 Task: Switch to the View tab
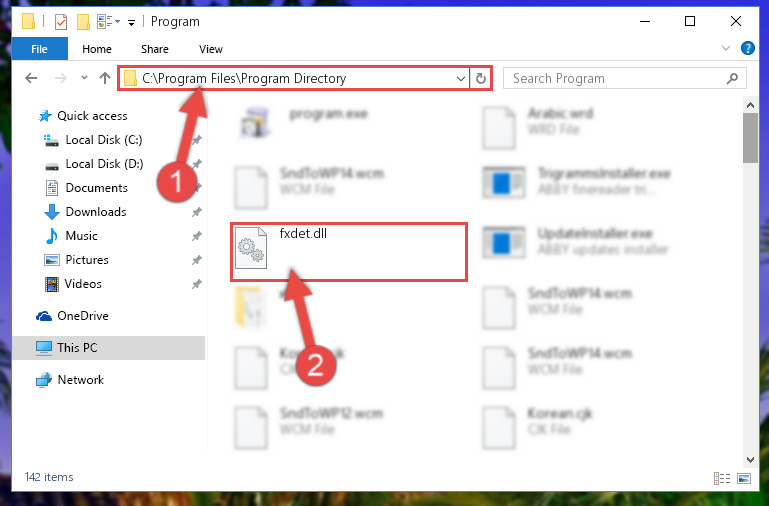pyautogui.click(x=211, y=49)
